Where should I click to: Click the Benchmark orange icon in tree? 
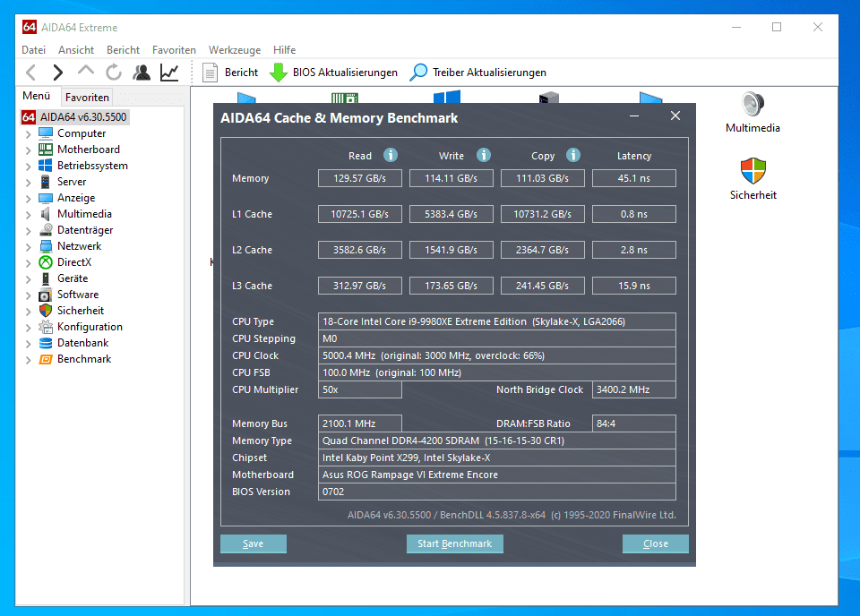click(x=46, y=359)
